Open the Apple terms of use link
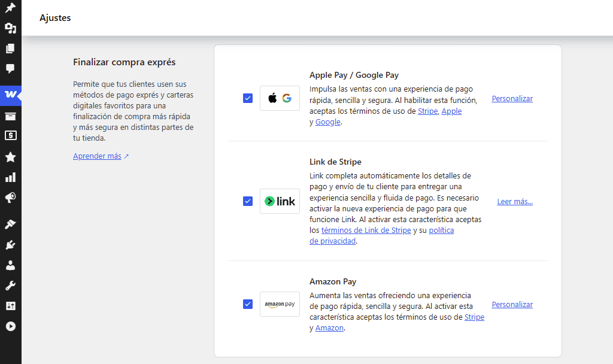The height and width of the screenshot is (364, 613). (451, 111)
